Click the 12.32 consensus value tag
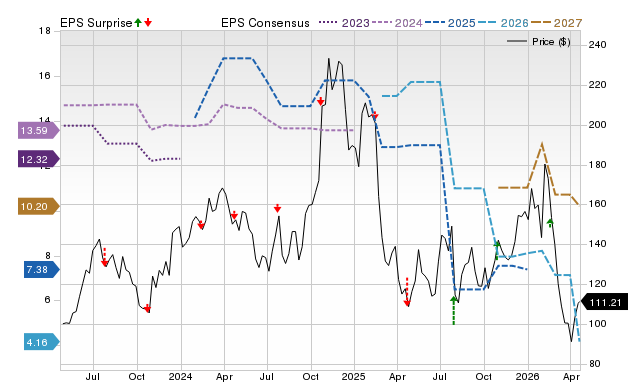Viewport: 640px width, 382px height. [x=38, y=159]
